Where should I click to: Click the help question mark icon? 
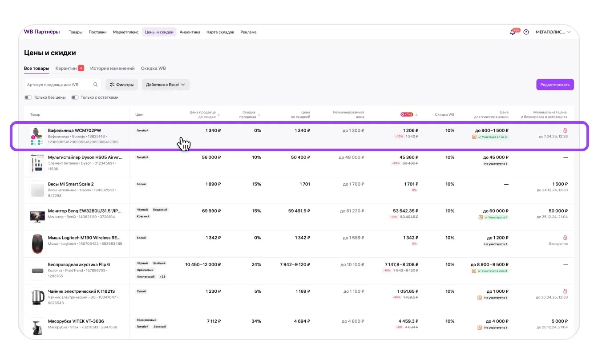(526, 32)
